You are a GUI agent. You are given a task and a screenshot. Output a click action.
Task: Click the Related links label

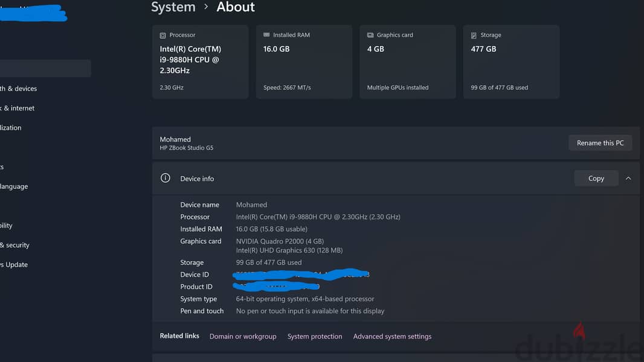[179, 336]
